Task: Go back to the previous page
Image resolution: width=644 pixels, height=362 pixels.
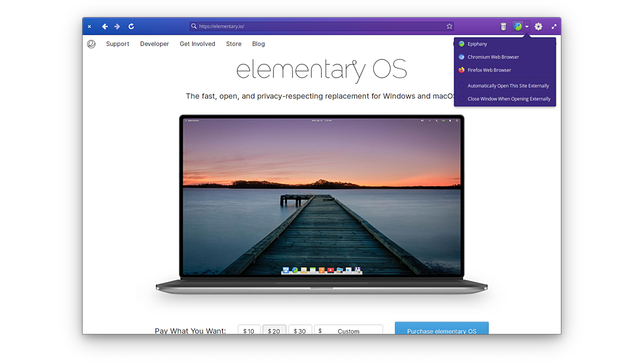Action: point(105,26)
